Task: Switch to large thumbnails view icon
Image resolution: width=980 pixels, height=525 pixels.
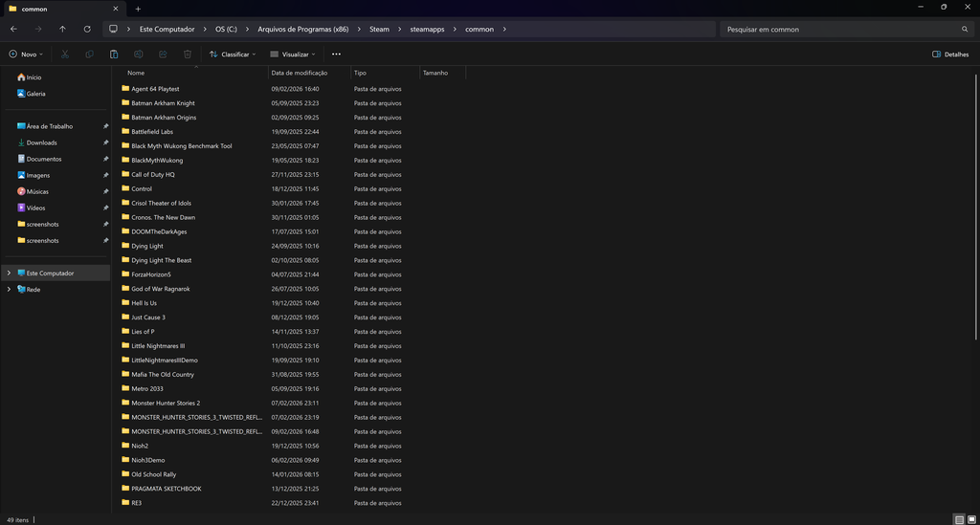Action: (x=972, y=519)
